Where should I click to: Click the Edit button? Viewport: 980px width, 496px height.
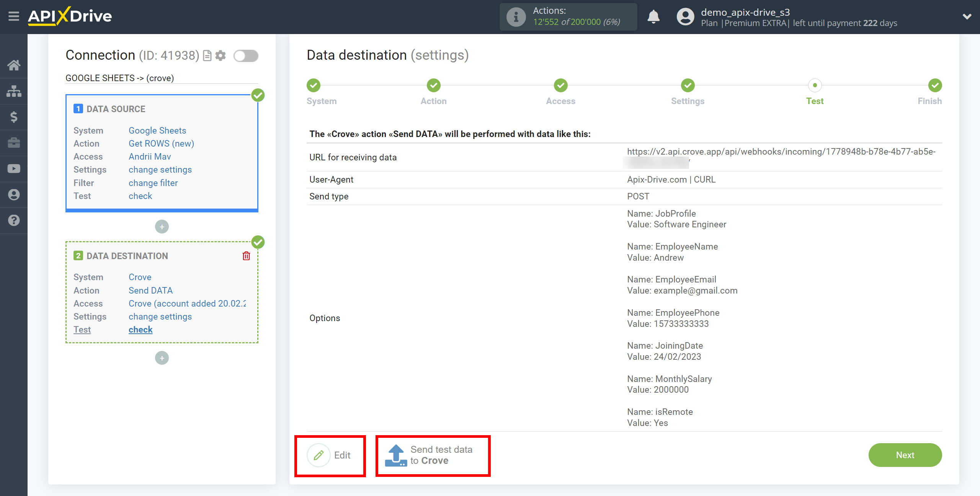330,455
